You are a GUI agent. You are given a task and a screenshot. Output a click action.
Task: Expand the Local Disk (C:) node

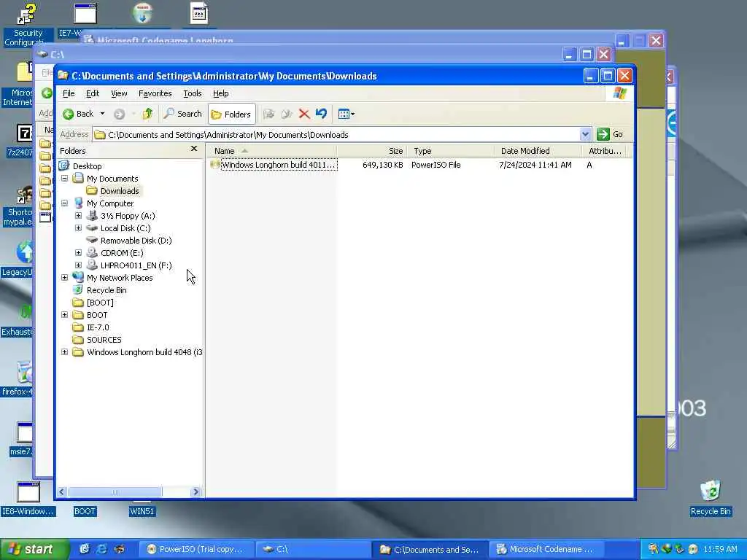(x=79, y=228)
